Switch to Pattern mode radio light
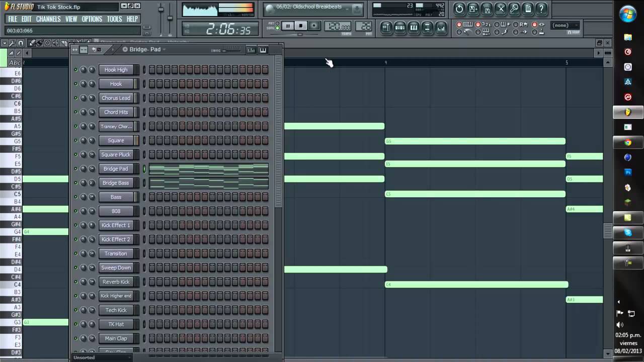The width and height of the screenshot is (644, 362). 278,23
